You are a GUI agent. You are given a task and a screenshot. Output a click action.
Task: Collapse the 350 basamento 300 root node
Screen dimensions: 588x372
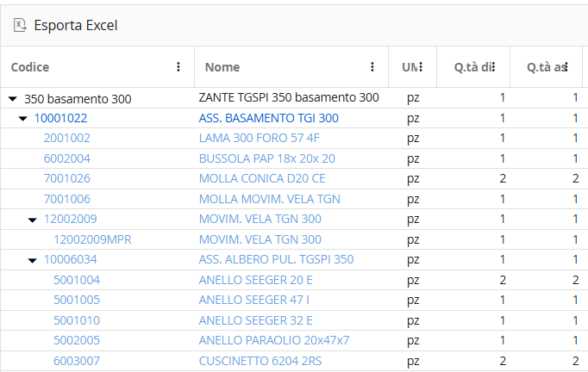(x=13, y=99)
